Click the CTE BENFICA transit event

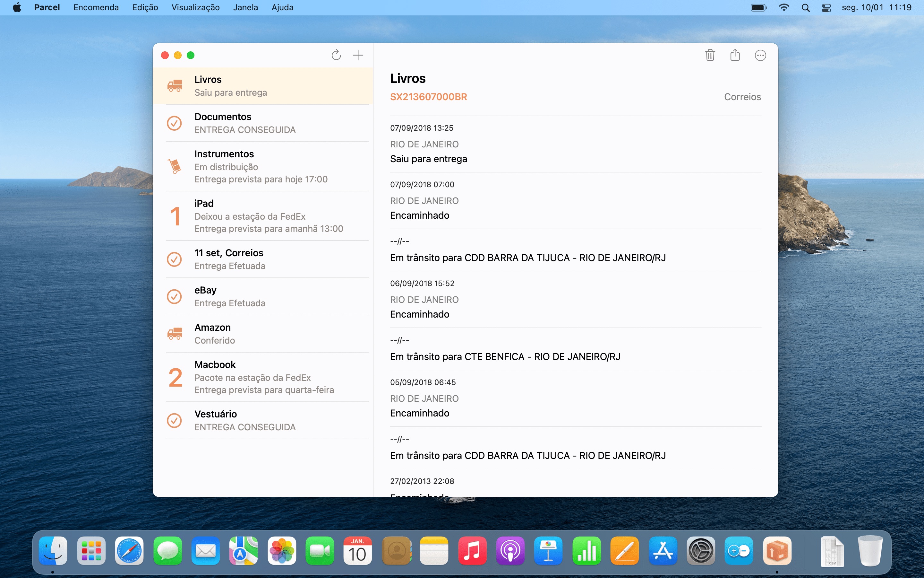coord(575,349)
